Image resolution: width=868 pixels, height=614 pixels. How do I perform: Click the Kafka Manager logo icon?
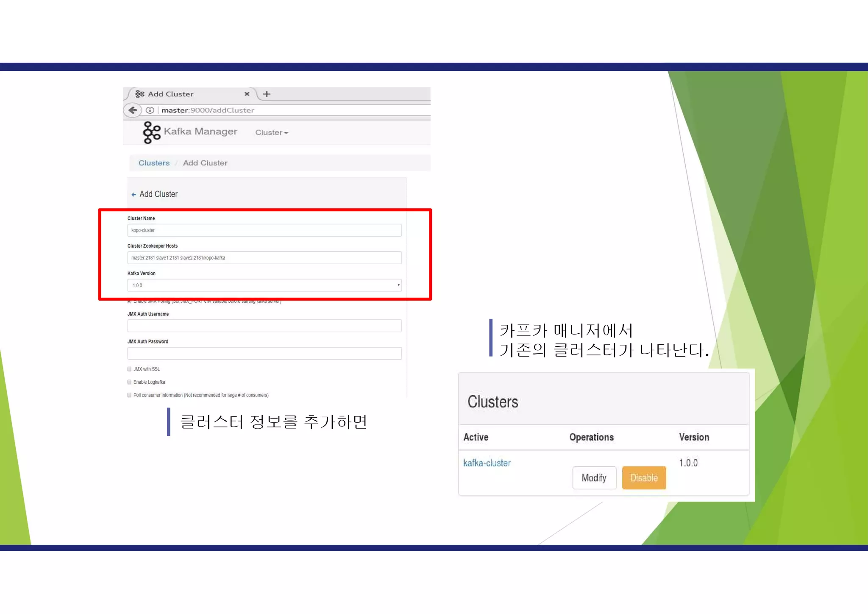pyautogui.click(x=151, y=132)
